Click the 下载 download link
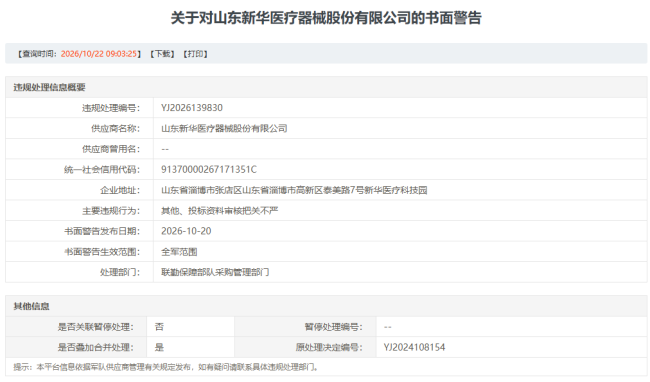Screen dimensions: 650x382 tap(162, 54)
